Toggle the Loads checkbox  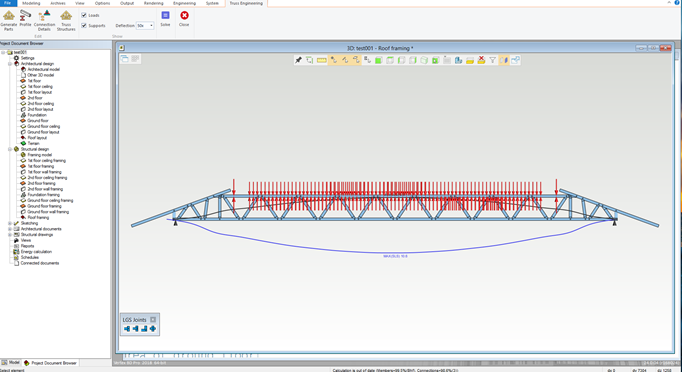click(x=84, y=15)
